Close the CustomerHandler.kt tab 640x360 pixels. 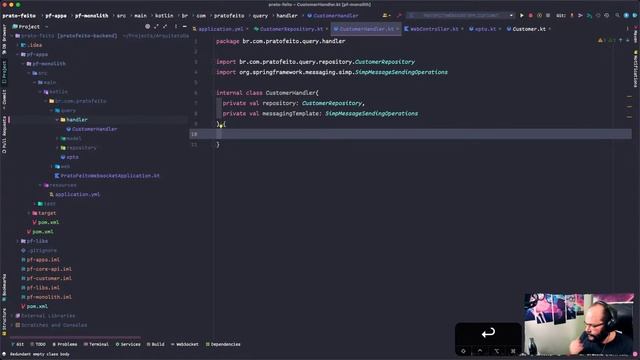point(398,29)
